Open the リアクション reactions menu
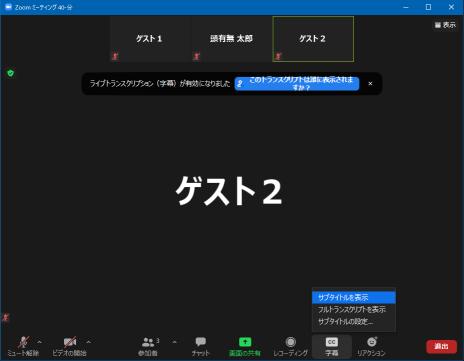464x361 pixels. [371, 346]
